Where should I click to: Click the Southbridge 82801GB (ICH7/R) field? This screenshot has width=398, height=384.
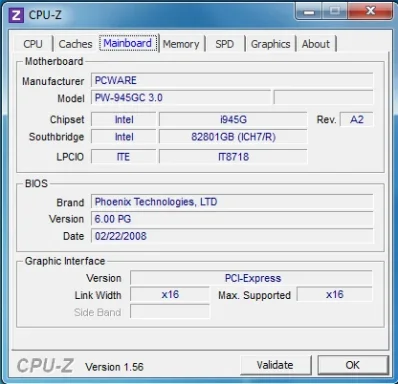pos(233,137)
